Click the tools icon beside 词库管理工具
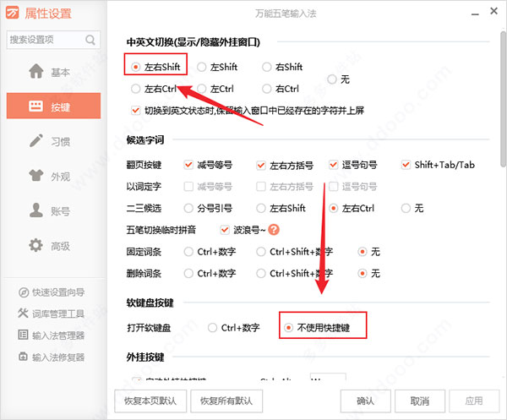The image size is (507, 420). tap(24, 314)
